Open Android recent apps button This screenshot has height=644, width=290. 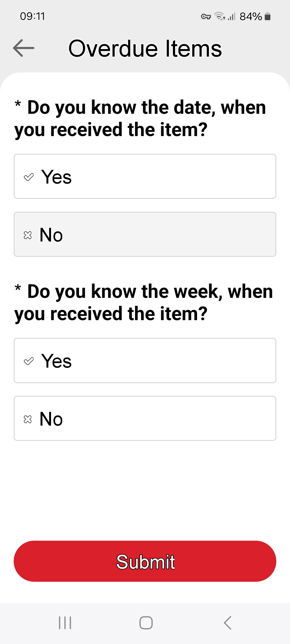[x=65, y=623]
